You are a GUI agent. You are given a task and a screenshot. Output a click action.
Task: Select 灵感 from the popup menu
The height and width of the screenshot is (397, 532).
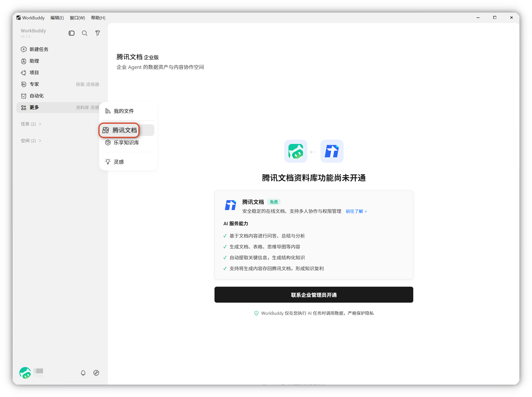coord(128,162)
